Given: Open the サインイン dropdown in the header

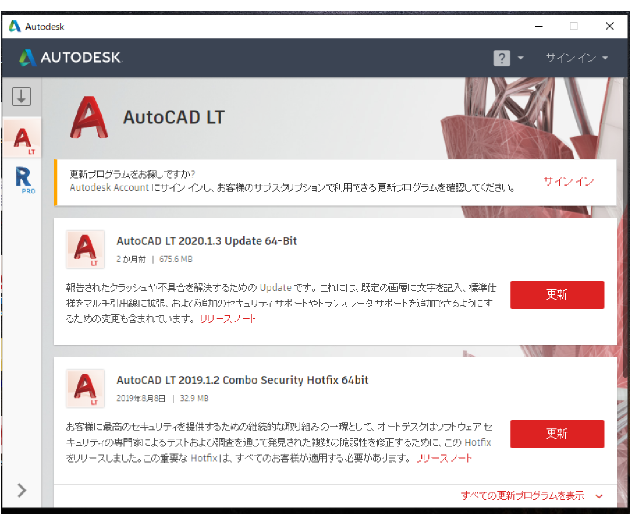Looking at the screenshot, I should point(577,58).
